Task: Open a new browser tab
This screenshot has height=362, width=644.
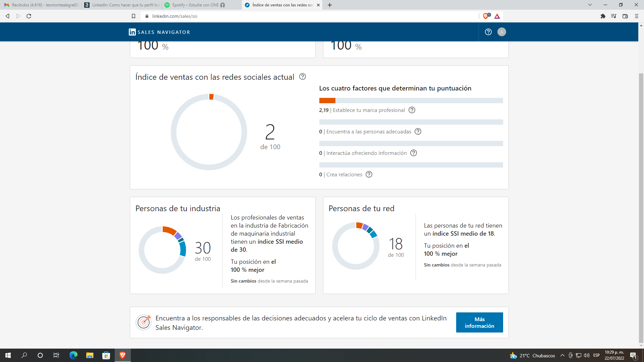Action: point(330,5)
